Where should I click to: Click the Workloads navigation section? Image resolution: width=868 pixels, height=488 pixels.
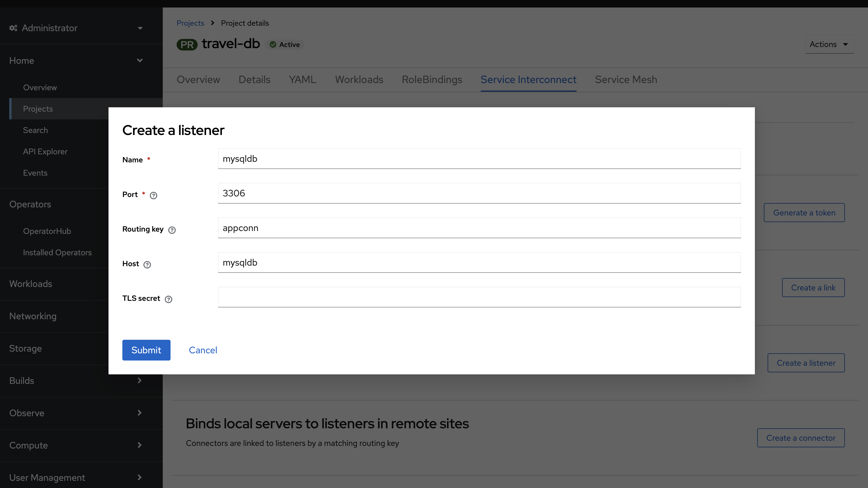pyautogui.click(x=31, y=284)
